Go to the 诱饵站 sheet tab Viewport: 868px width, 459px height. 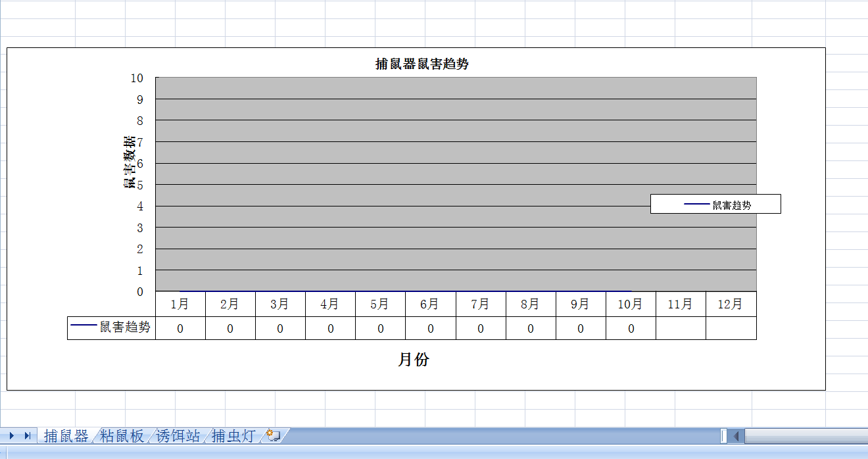tap(178, 436)
